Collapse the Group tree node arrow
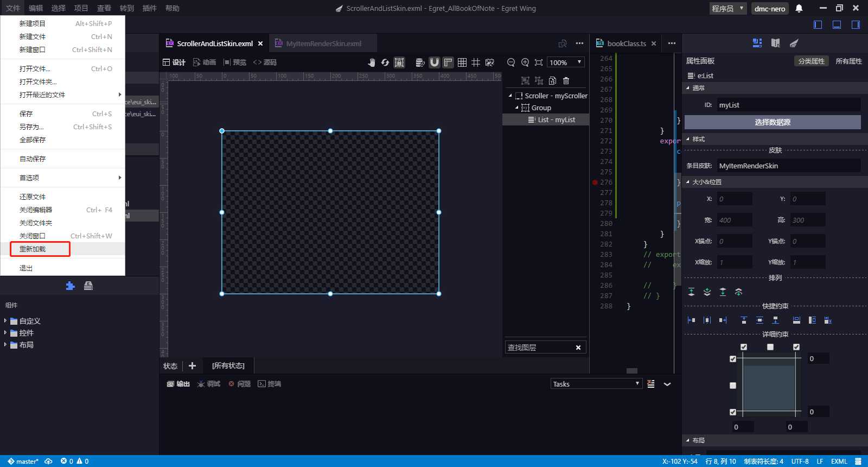The image size is (868, 467). point(516,108)
